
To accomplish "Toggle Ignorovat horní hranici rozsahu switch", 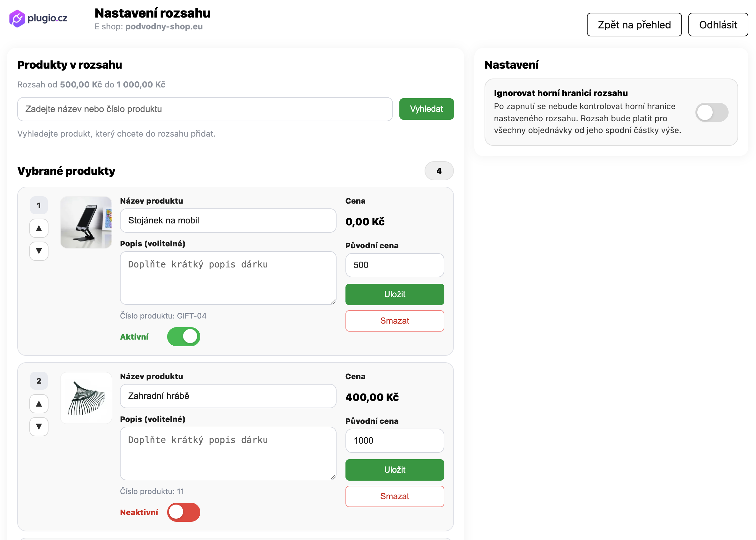I will tap(711, 112).
